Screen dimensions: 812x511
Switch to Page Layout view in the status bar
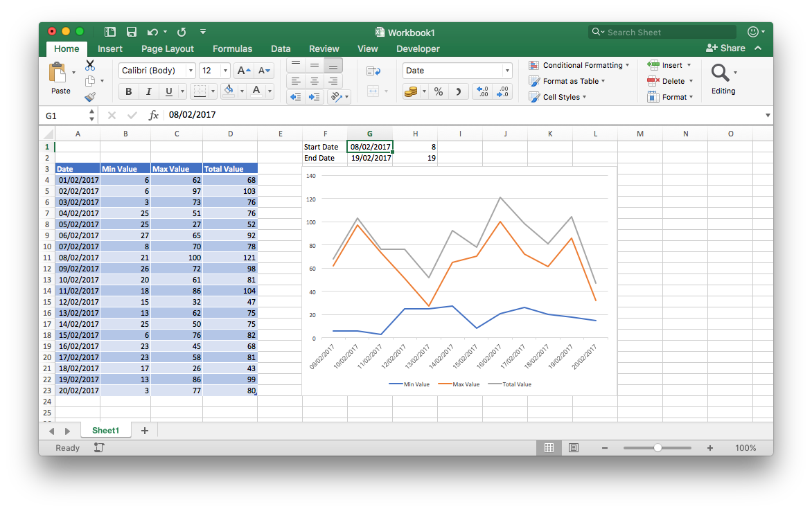pyautogui.click(x=573, y=448)
